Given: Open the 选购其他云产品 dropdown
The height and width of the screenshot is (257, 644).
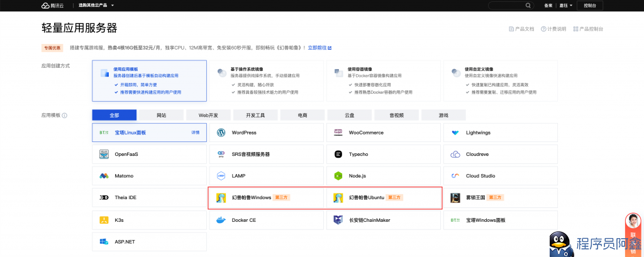Looking at the screenshot, I should (x=96, y=5).
